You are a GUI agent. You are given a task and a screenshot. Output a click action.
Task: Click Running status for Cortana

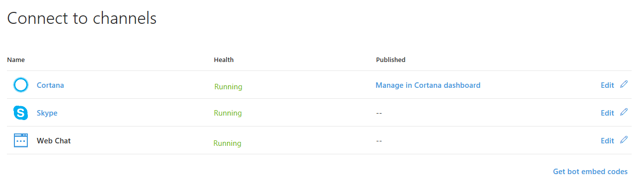pyautogui.click(x=228, y=87)
